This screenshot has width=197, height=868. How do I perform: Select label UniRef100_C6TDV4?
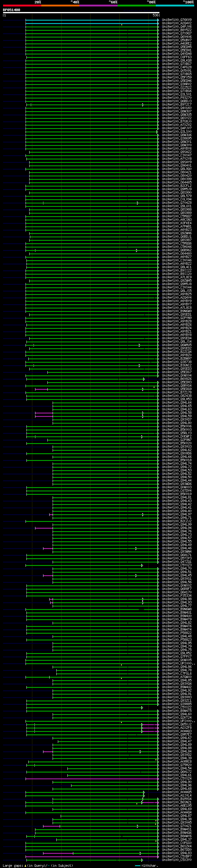(177, 491)
